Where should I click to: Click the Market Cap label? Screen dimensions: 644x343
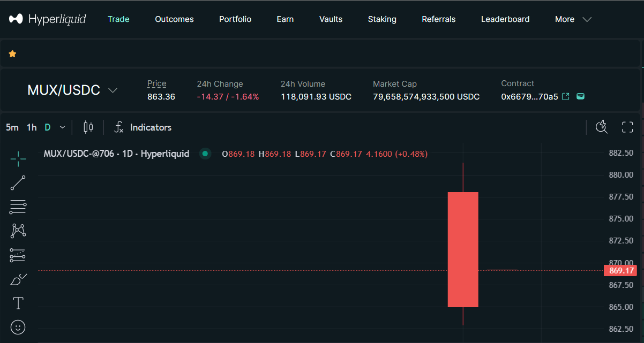pyautogui.click(x=395, y=83)
